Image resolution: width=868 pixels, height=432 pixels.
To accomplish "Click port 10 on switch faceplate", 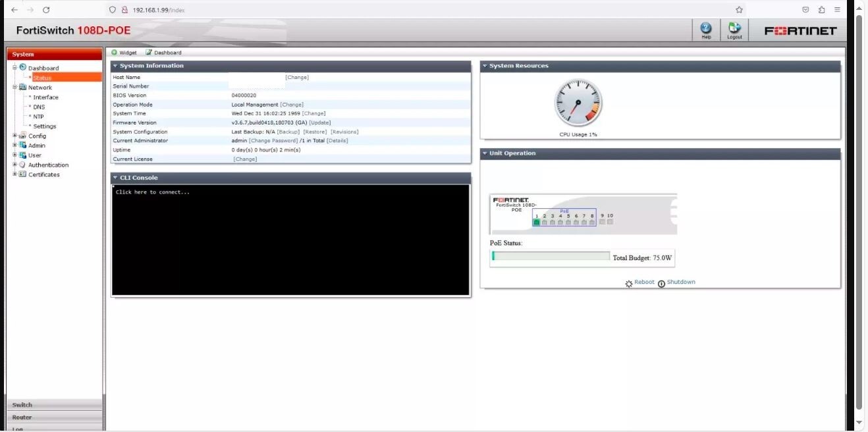I will (x=610, y=222).
